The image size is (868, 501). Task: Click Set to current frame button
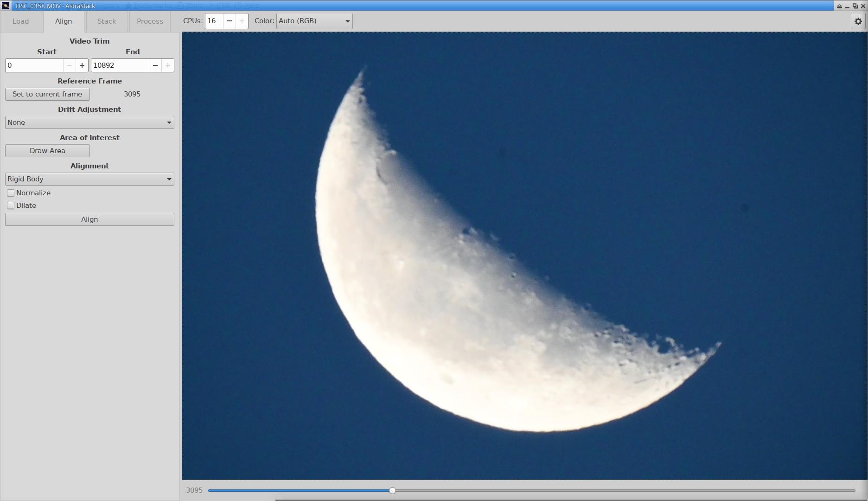[x=47, y=94]
